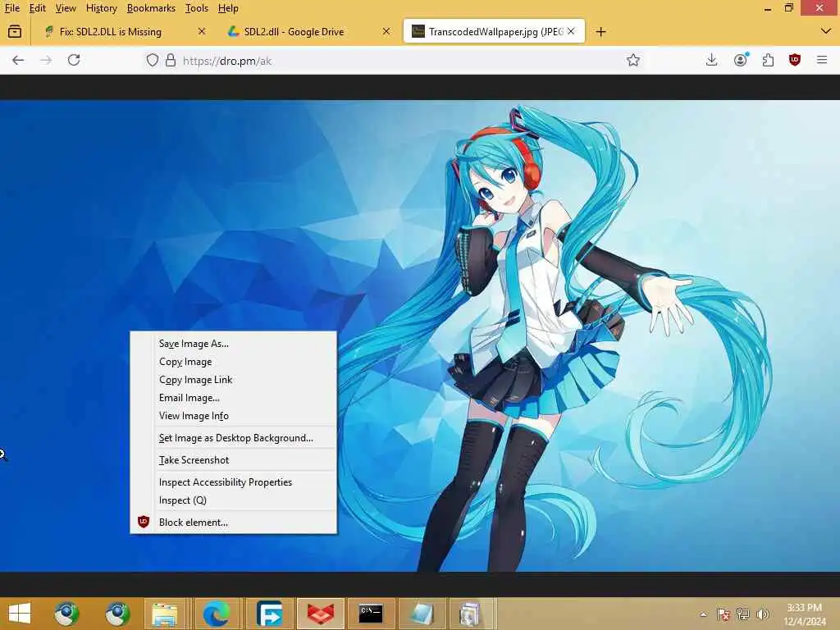The height and width of the screenshot is (630, 840).
Task: List all tabs dropdown chevron
Action: [826, 32]
